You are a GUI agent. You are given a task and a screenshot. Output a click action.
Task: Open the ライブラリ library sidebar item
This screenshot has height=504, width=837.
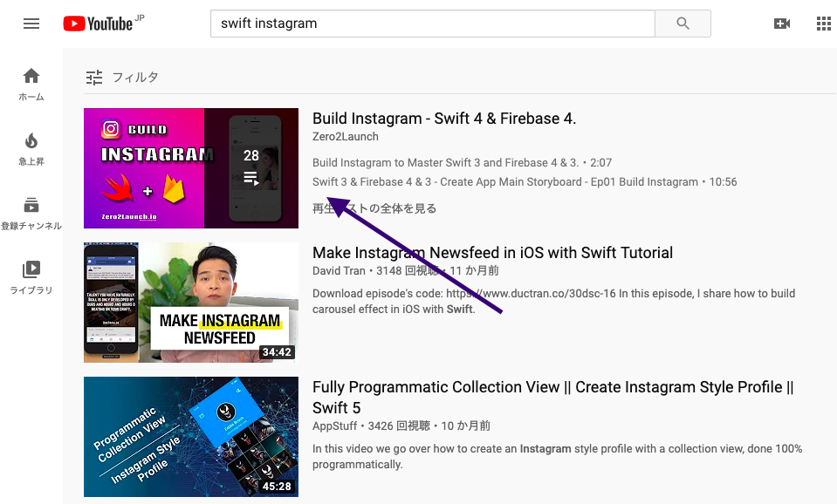pyautogui.click(x=31, y=278)
